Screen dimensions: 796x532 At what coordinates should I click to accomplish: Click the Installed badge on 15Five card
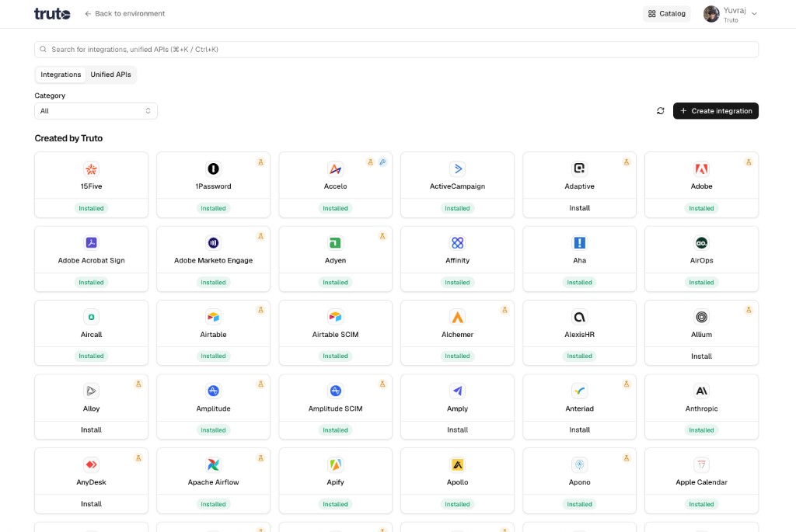tap(92, 208)
